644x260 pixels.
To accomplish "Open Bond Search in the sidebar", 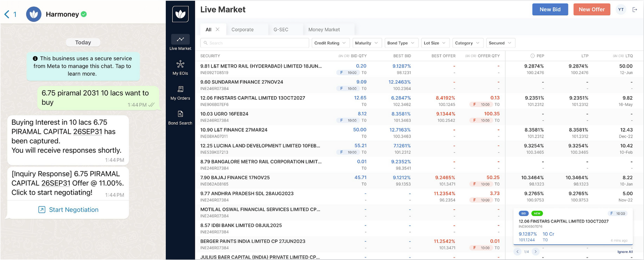I will coord(180,118).
